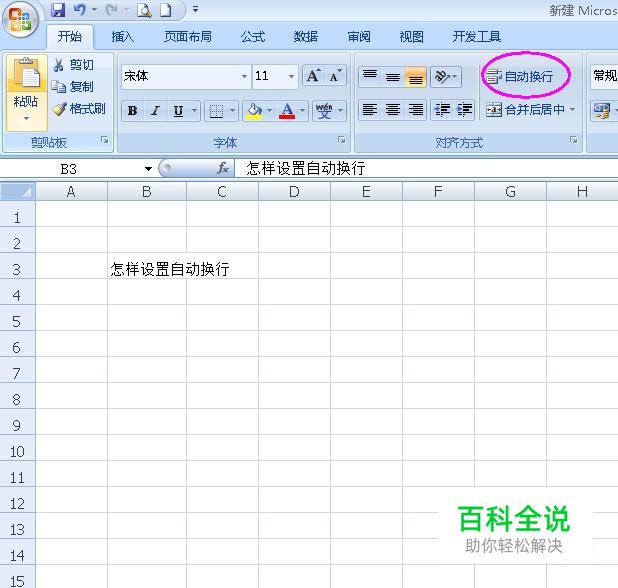
Task: Open the 字体 dialog launcher
Action: pyautogui.click(x=342, y=140)
